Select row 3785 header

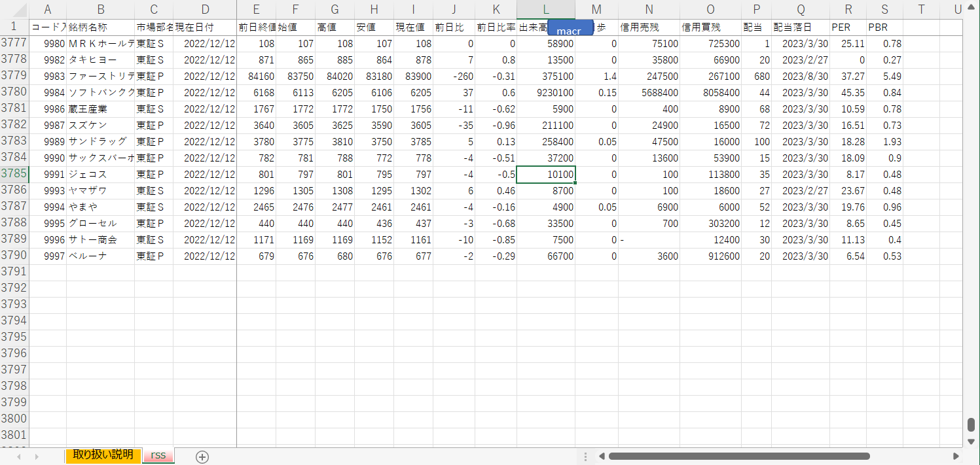pyautogui.click(x=14, y=175)
